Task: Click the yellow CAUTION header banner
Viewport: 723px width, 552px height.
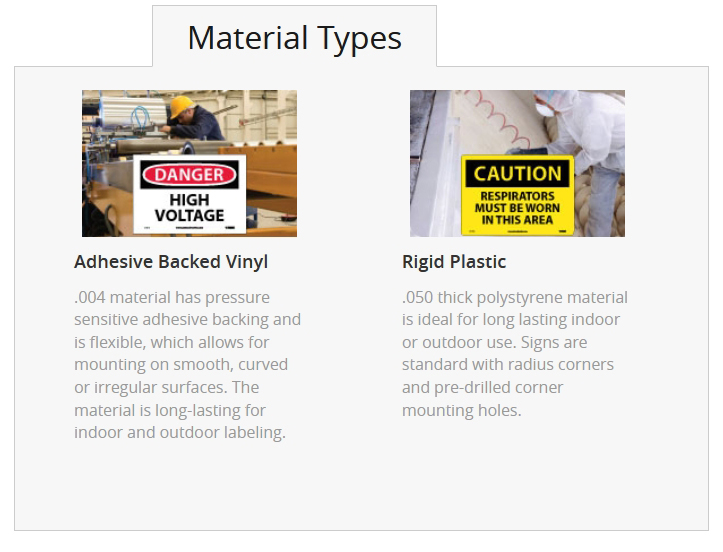Action: pos(517,173)
